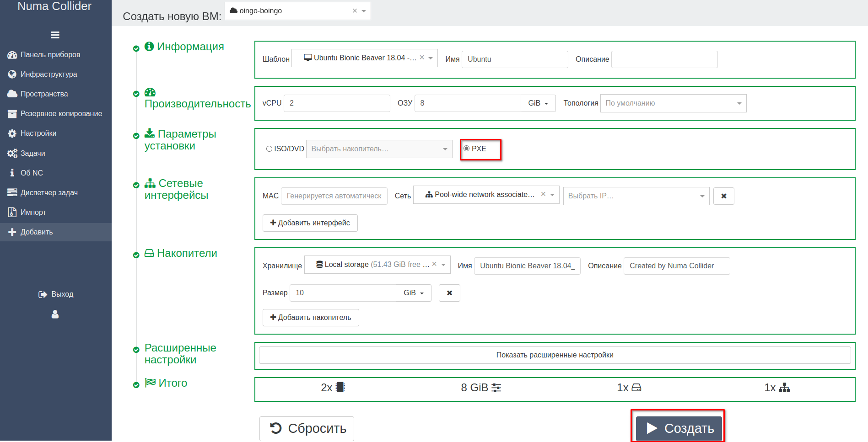Click the vCPU count field
Screen dimensions: 868x442
[x=337, y=103]
